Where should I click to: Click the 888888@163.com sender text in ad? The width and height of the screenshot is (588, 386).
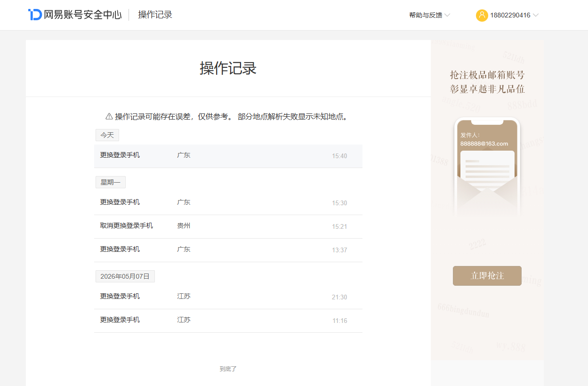coord(484,144)
